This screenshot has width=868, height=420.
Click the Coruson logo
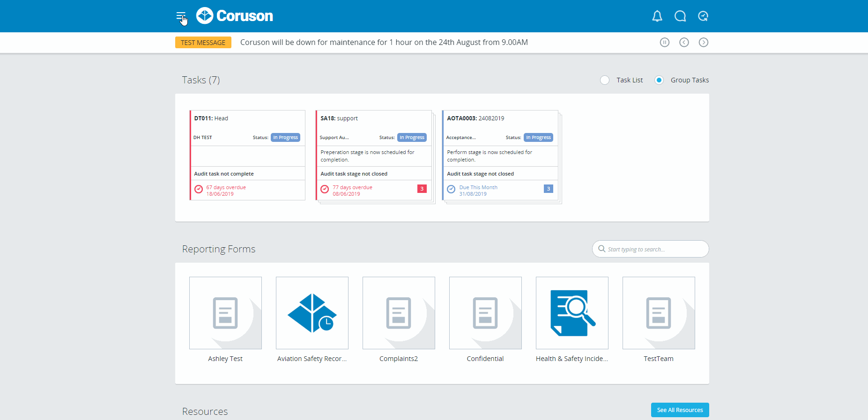click(234, 16)
